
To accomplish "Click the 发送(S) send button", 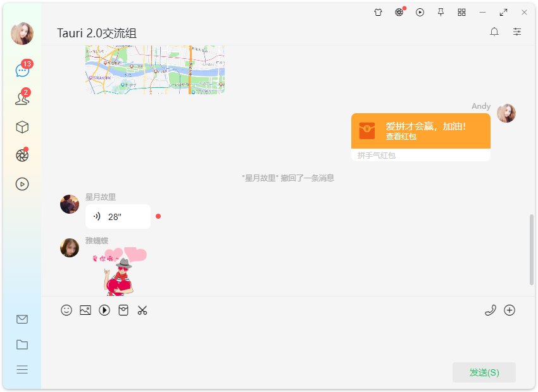I will pyautogui.click(x=484, y=372).
